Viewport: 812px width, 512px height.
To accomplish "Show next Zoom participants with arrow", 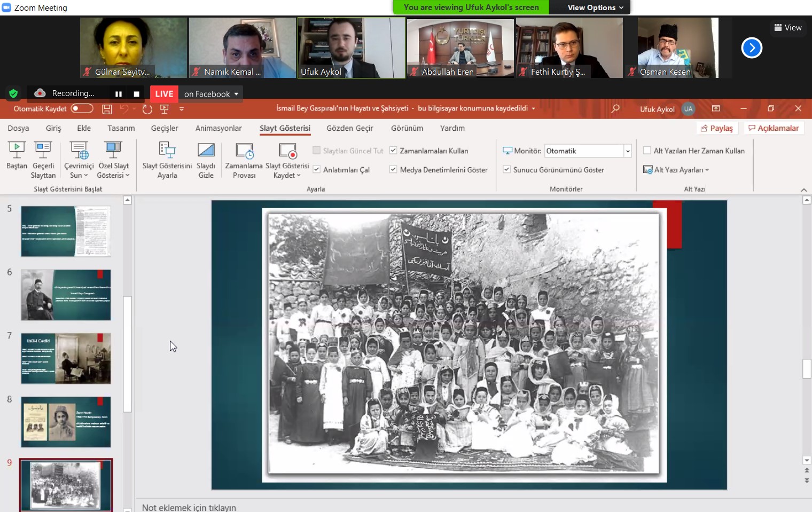I will [751, 48].
